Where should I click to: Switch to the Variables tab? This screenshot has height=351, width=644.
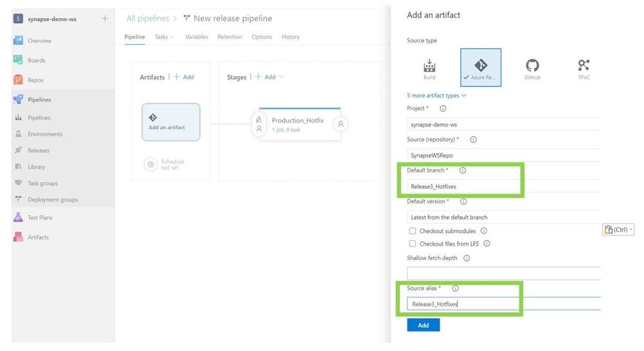tap(197, 37)
